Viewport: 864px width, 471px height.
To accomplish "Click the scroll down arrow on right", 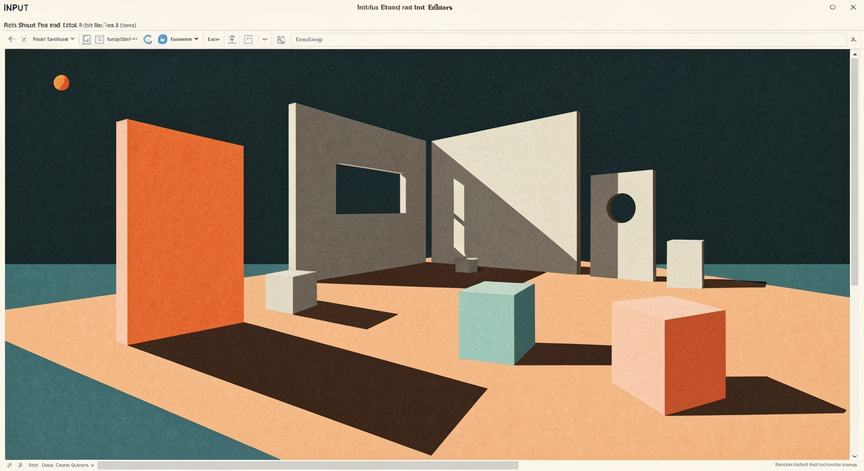I will click(x=855, y=456).
